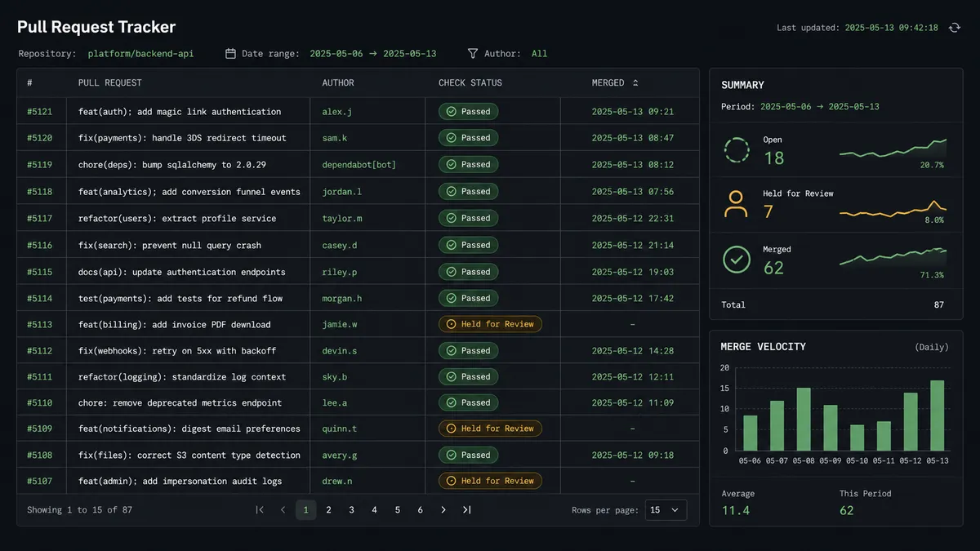The width and height of the screenshot is (980, 551).
Task: Select page 3 in pagination
Action: 352,509
